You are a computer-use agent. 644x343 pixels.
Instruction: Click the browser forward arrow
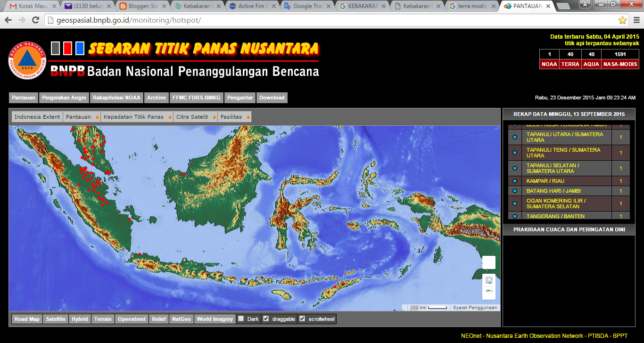tap(22, 20)
